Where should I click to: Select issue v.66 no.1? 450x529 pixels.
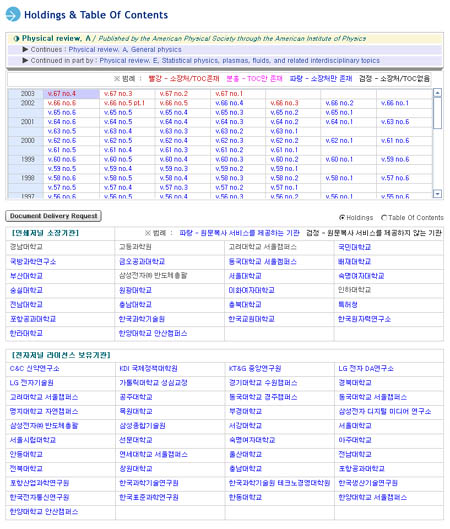coord(395,103)
